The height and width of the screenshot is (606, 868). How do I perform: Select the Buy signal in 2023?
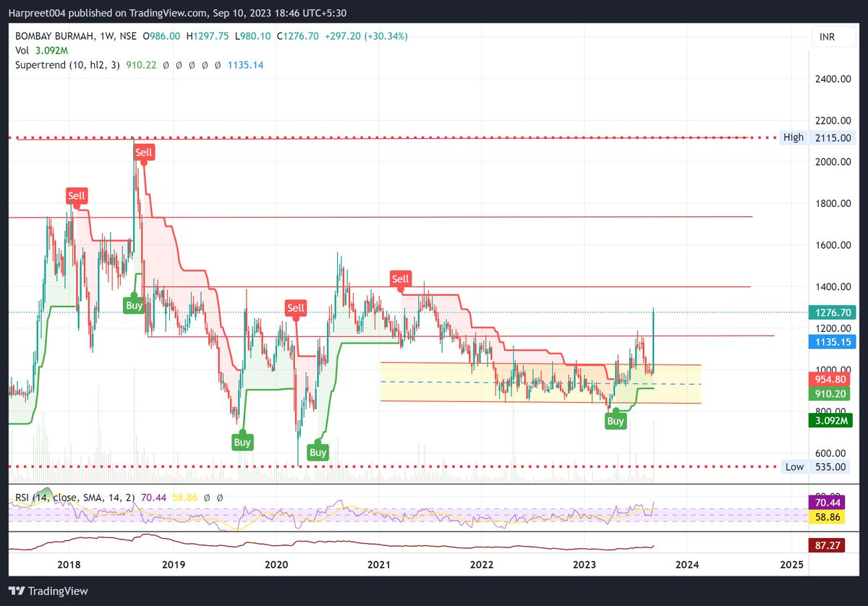click(x=616, y=421)
